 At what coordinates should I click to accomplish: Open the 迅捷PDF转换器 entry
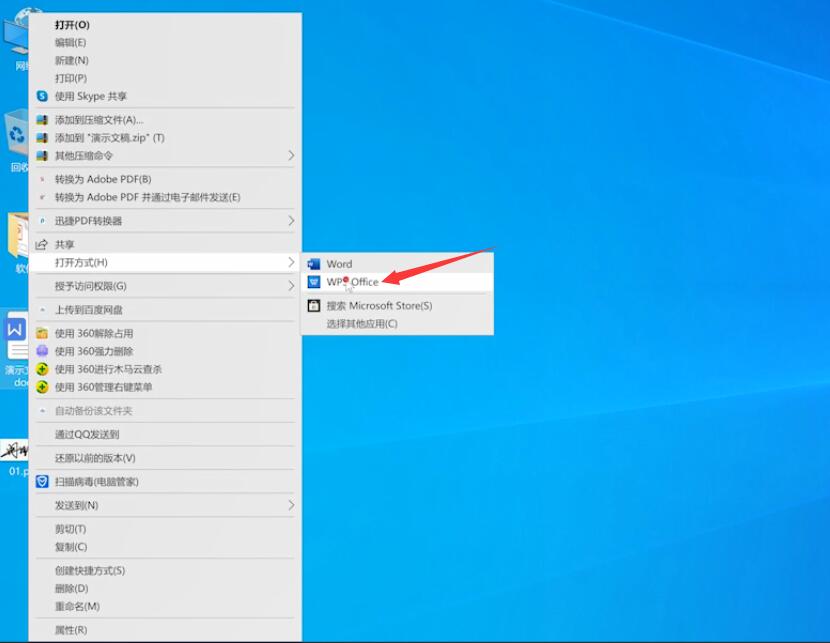(165, 221)
